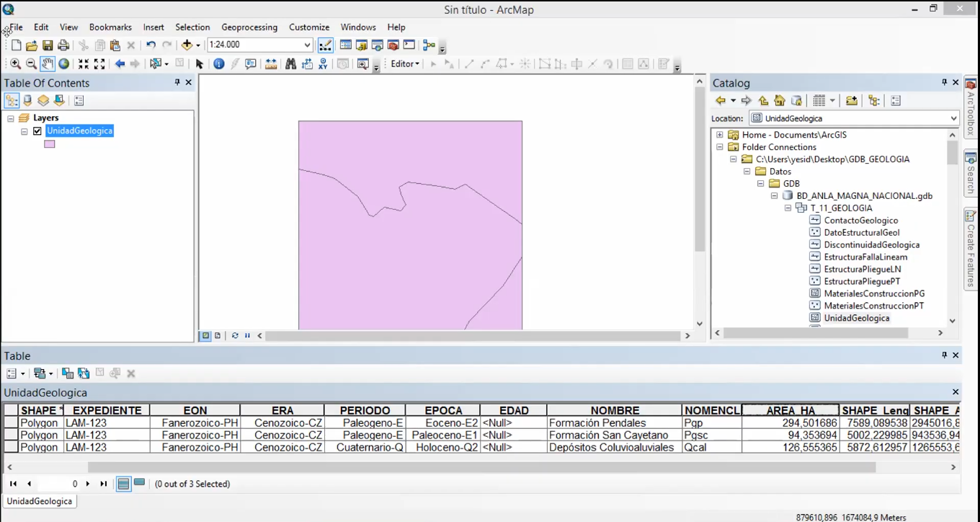Switch to List By Source view
The width and height of the screenshot is (980, 522).
27,101
